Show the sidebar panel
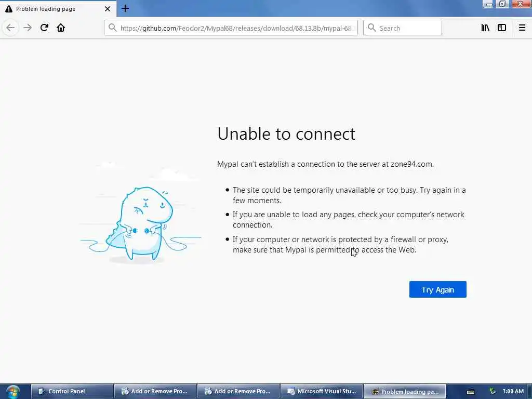Image resolution: width=532 pixels, height=399 pixels. 502,28
